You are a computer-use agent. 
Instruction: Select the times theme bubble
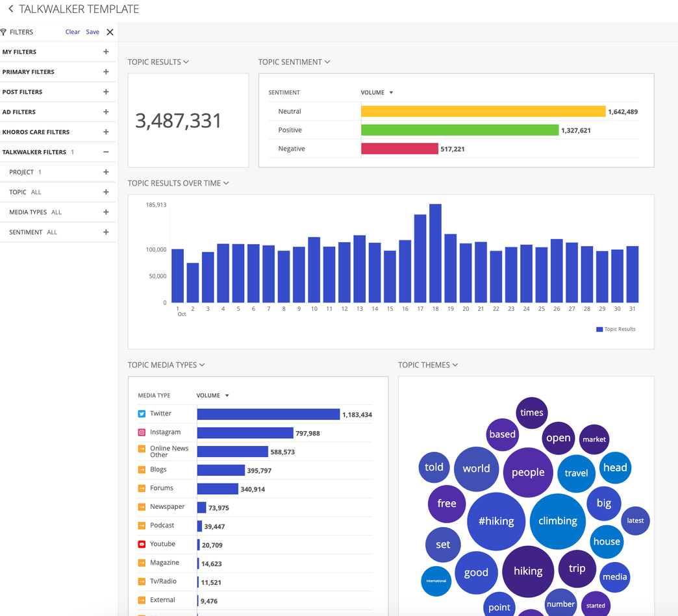tap(532, 413)
